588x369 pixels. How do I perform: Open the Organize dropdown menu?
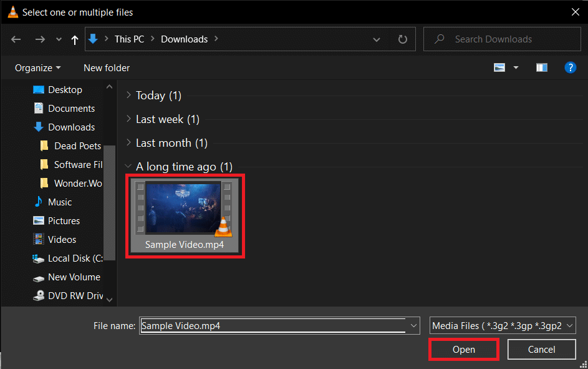click(x=37, y=67)
